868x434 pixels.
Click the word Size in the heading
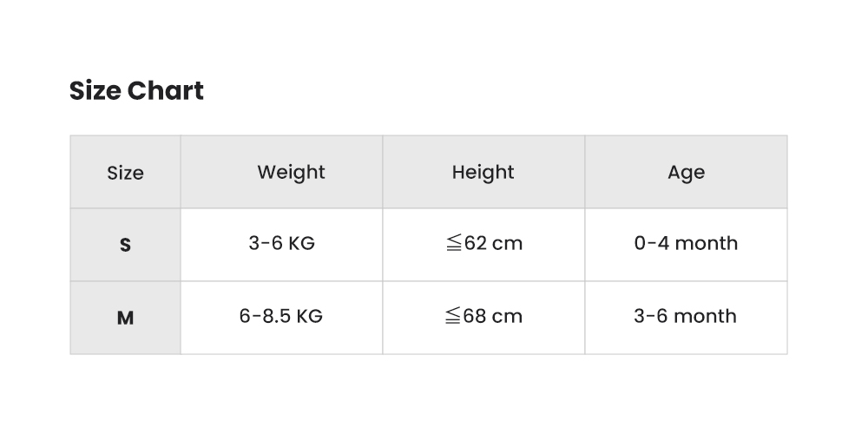coord(95,90)
